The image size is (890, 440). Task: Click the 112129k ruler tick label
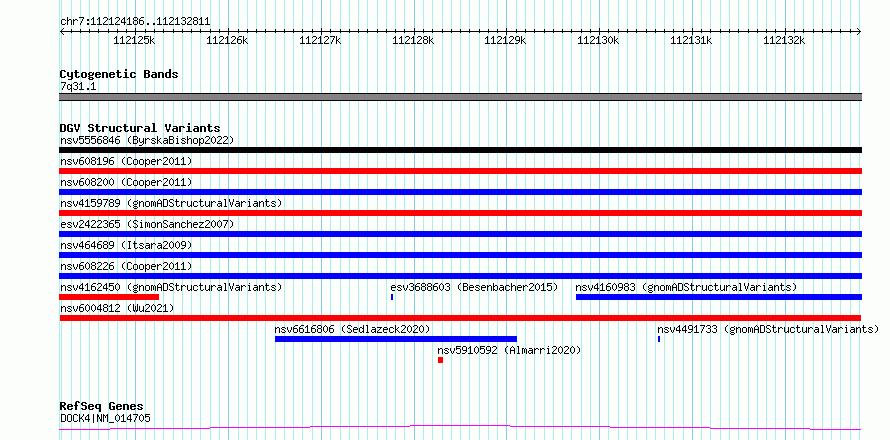(x=506, y=40)
